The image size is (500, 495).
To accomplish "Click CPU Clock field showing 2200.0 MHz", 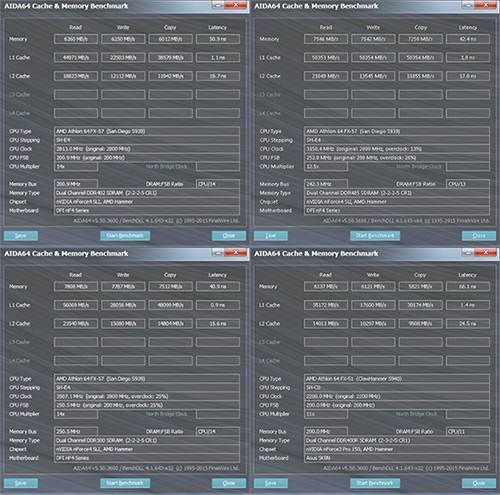I will (397, 396).
